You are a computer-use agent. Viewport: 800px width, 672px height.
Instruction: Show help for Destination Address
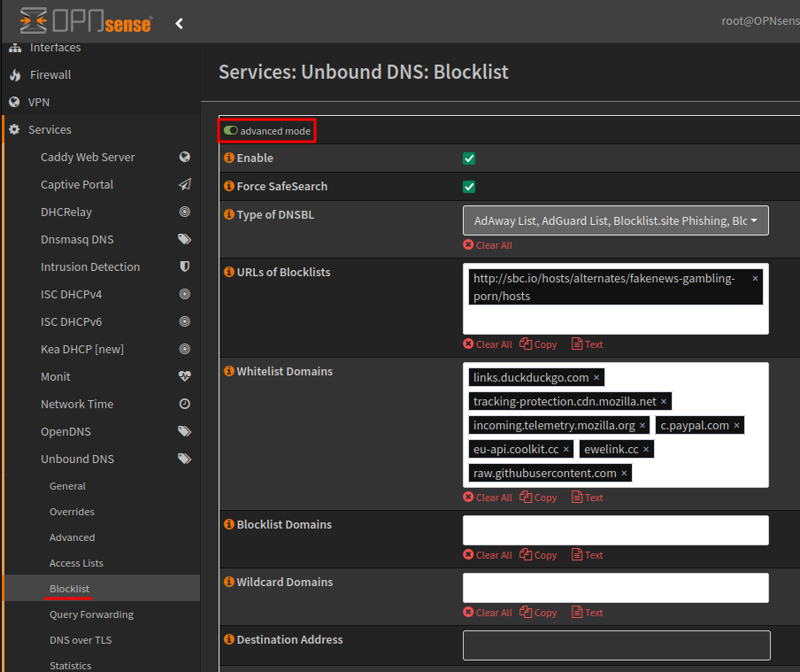click(229, 639)
